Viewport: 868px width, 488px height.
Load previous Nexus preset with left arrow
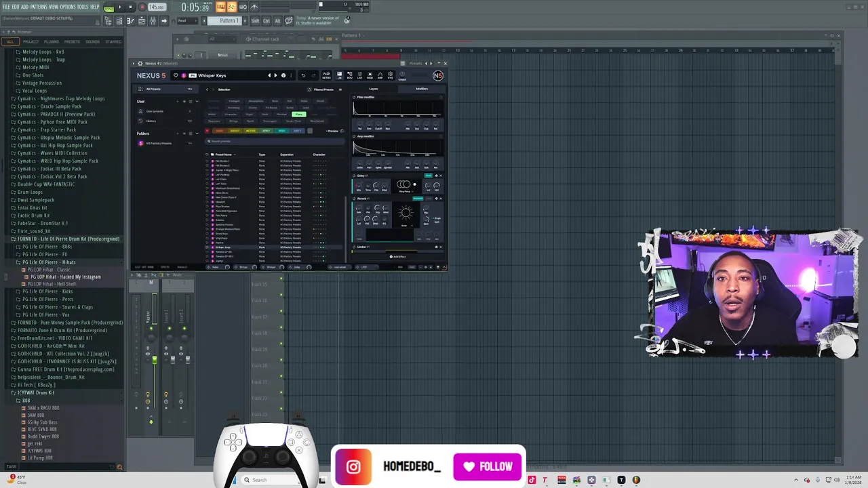[269, 75]
